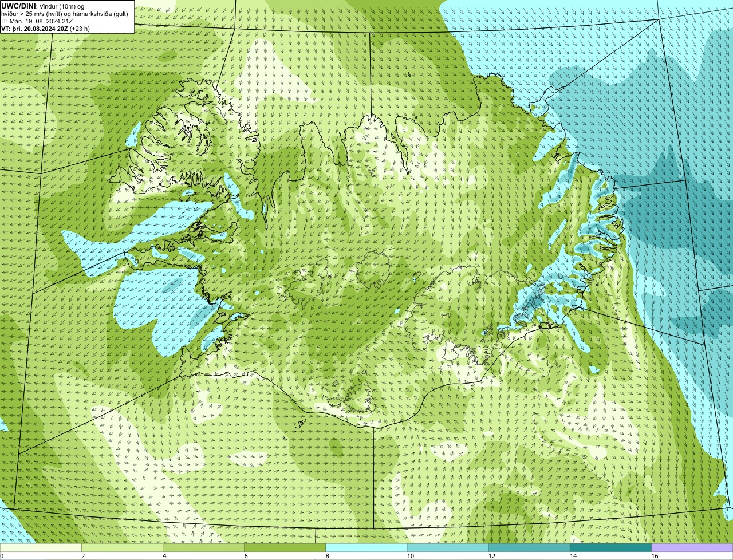733x560 pixels.
Task: Click the '10' label on the color scale
Action: coord(410,556)
